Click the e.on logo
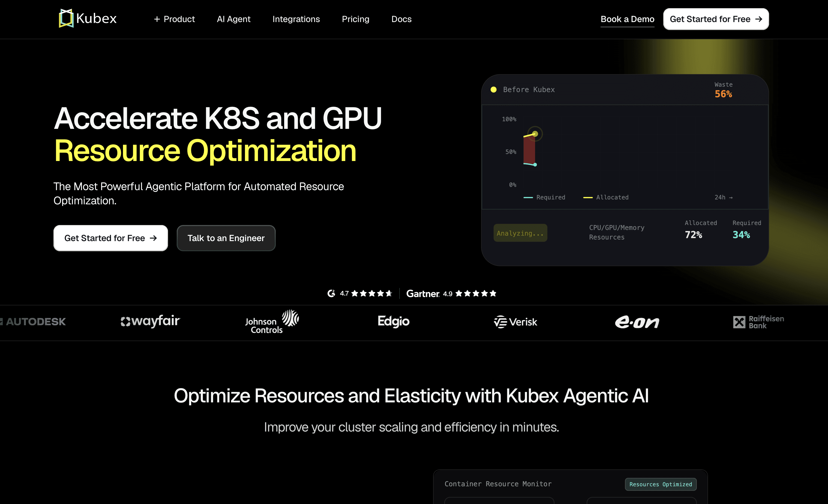This screenshot has width=828, height=504. point(637,322)
